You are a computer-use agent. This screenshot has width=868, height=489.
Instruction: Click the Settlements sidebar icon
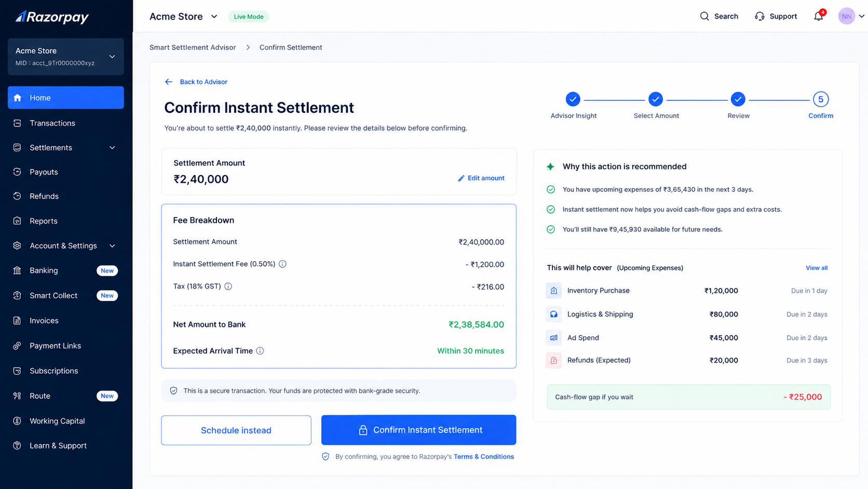pyautogui.click(x=17, y=148)
